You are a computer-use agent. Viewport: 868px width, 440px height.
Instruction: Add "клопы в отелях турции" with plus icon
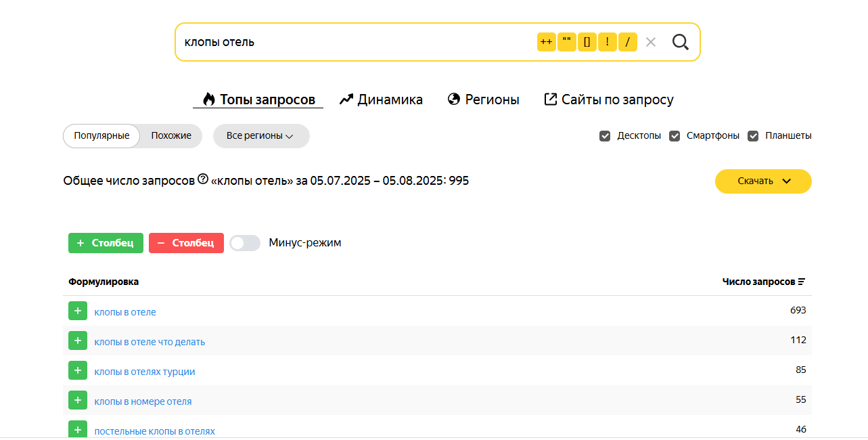[78, 370]
